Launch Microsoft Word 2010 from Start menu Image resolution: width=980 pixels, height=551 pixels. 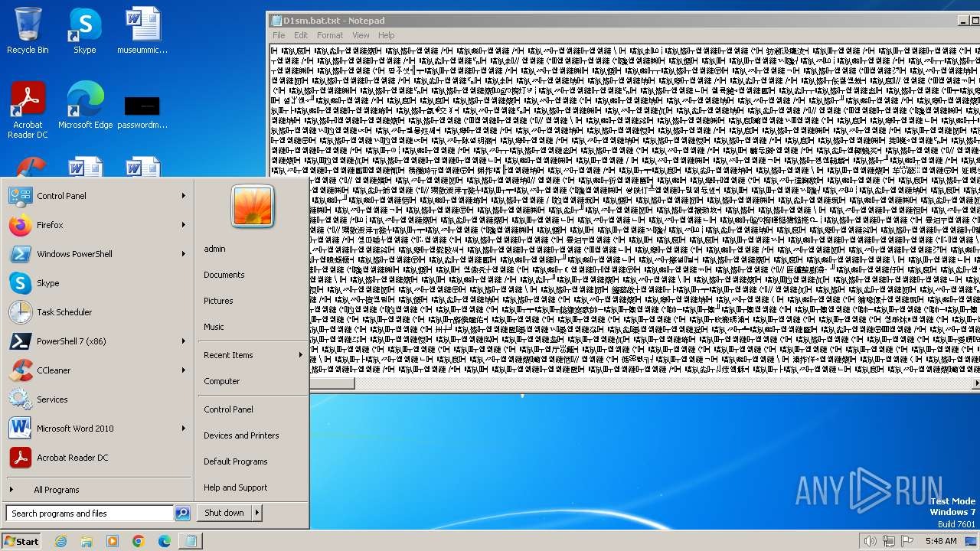(x=98, y=429)
